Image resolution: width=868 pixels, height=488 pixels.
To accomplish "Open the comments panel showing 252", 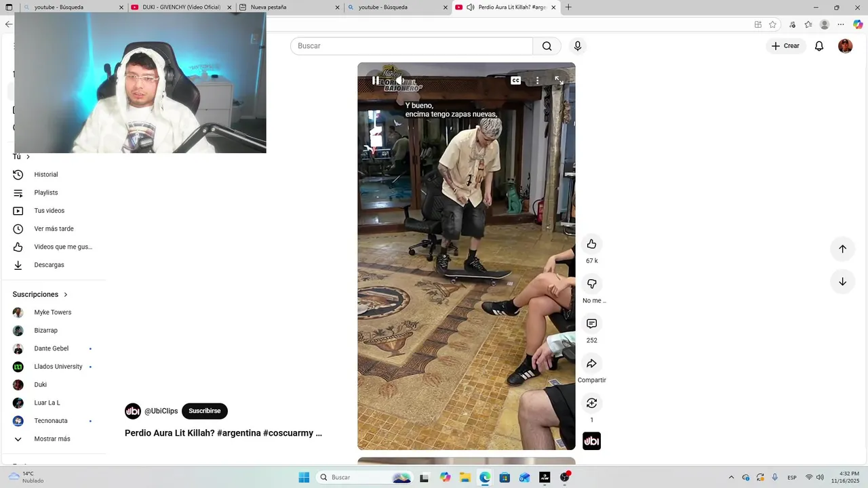I will tap(591, 323).
